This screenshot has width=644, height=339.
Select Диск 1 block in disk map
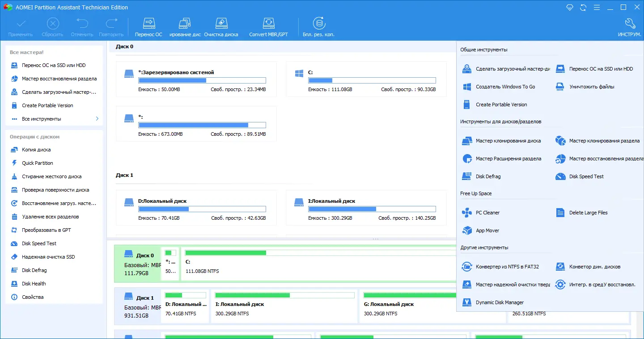point(138,306)
